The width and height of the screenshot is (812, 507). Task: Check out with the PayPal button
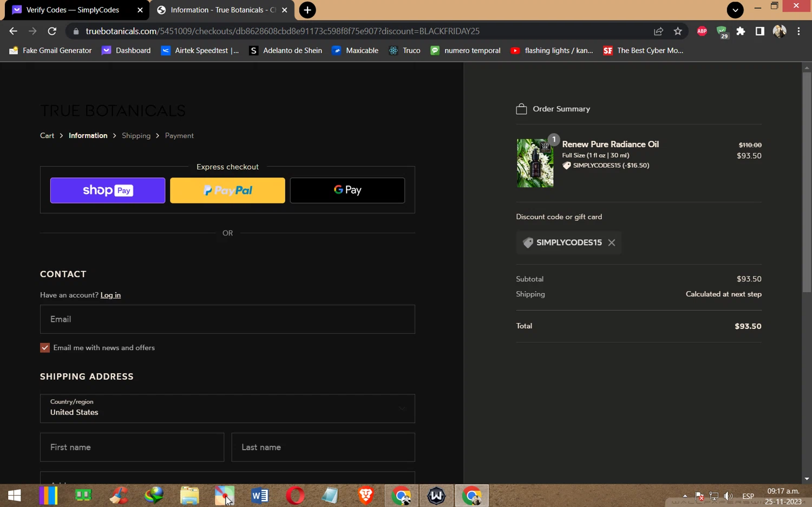click(x=227, y=190)
